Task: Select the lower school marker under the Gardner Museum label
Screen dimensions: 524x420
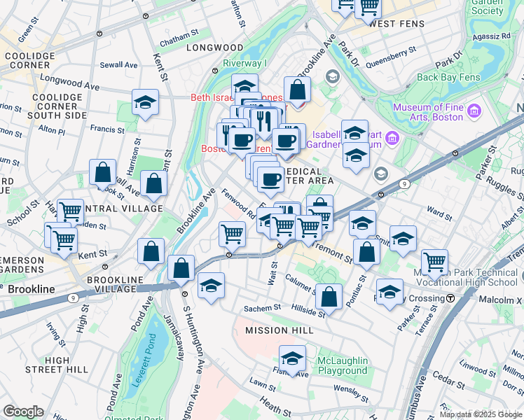Action: pos(357,155)
